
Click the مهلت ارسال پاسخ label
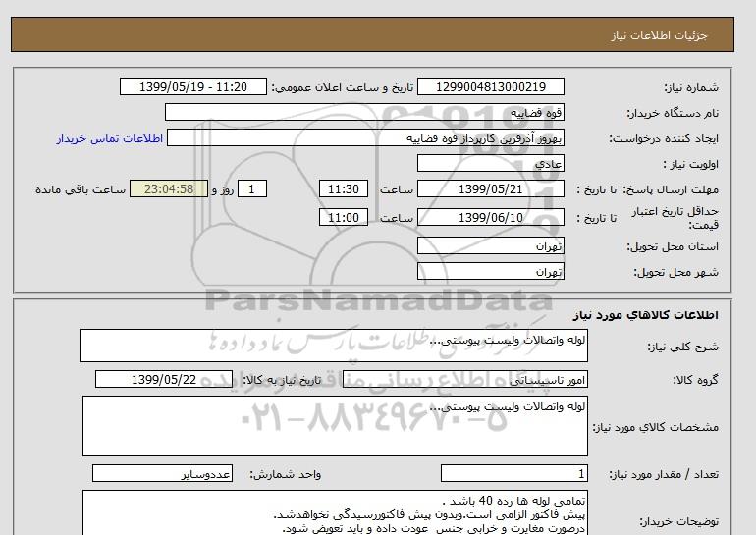[x=672, y=189]
